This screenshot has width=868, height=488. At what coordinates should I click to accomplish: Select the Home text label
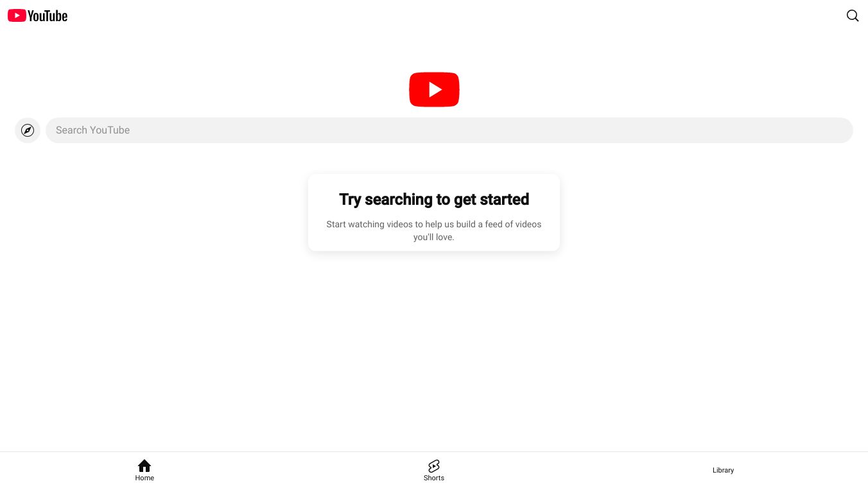point(144,478)
